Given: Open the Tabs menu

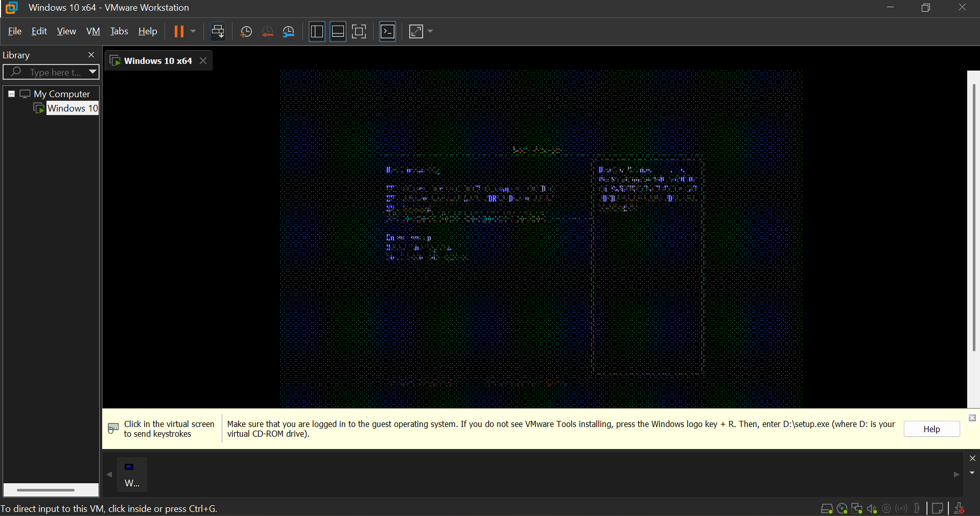Looking at the screenshot, I should click(119, 32).
